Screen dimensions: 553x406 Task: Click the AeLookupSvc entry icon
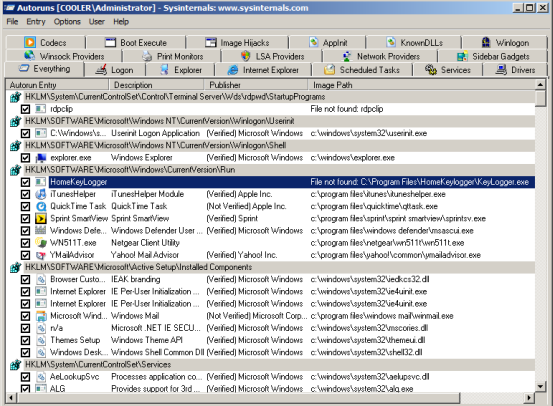[41, 377]
